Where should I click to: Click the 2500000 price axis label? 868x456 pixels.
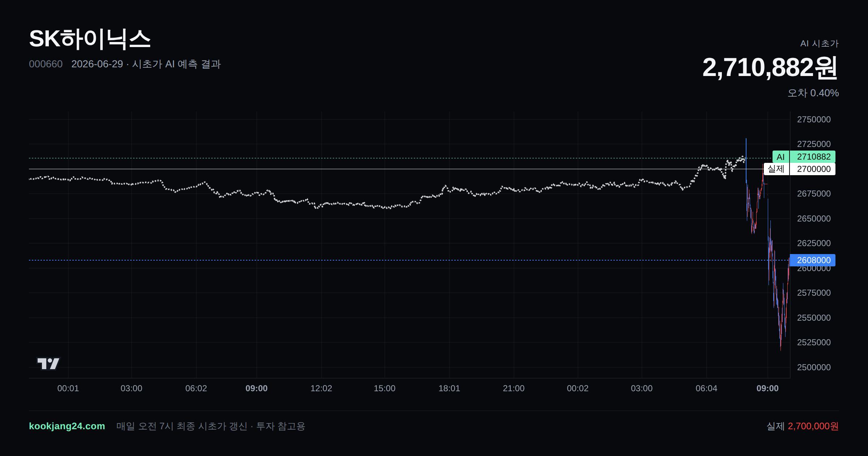814,367
